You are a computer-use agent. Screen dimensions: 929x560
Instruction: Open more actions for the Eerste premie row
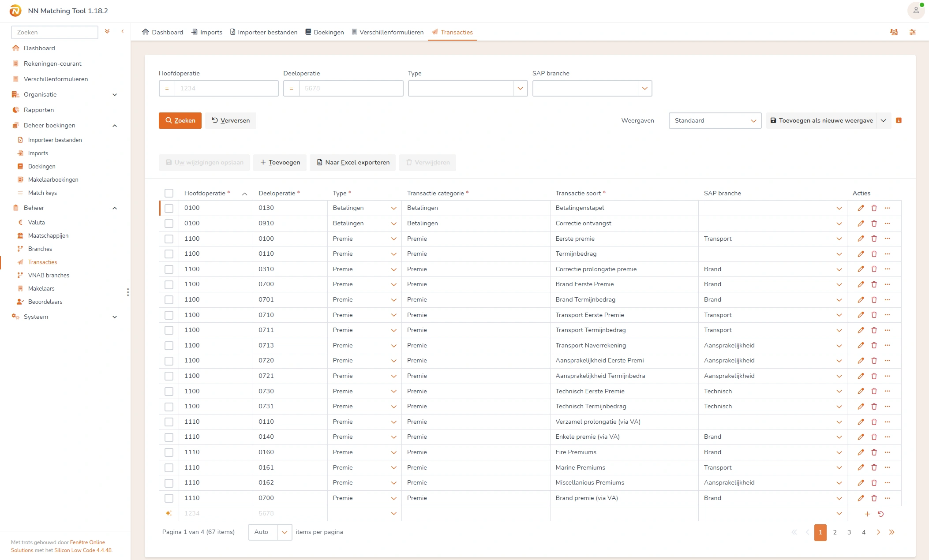888,239
